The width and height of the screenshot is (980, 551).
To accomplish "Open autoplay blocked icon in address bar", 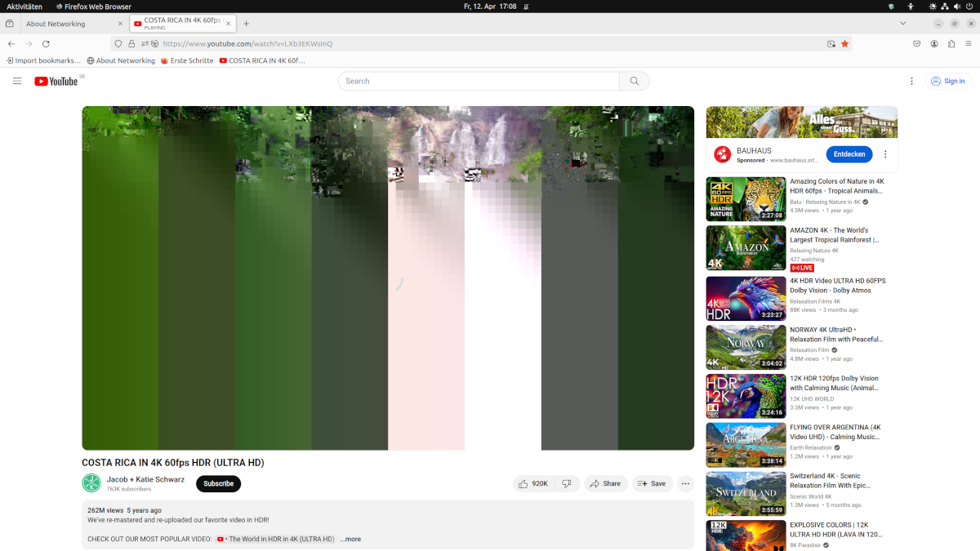I will point(154,43).
